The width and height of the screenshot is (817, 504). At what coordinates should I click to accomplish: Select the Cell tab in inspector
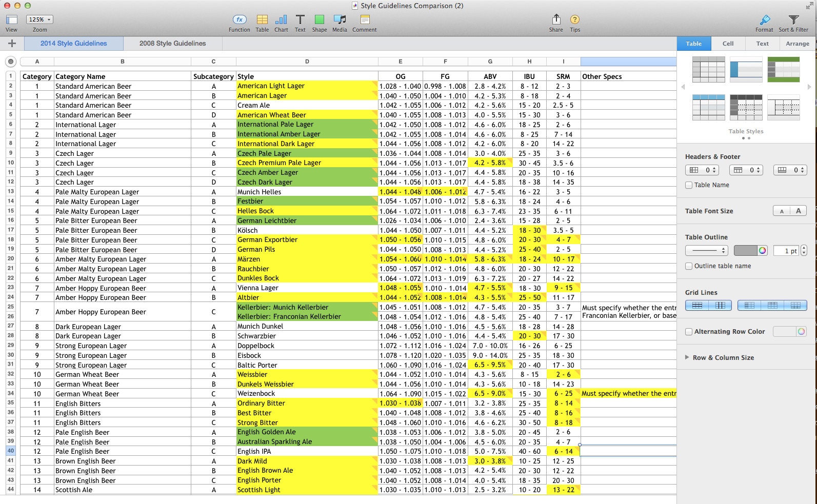[728, 44]
